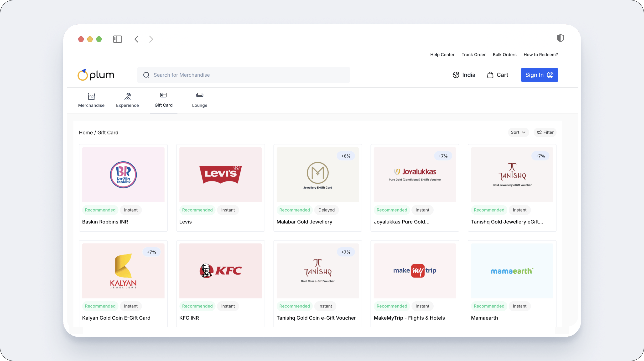Click the KFC INR title
The image size is (644, 361).
coord(189,318)
